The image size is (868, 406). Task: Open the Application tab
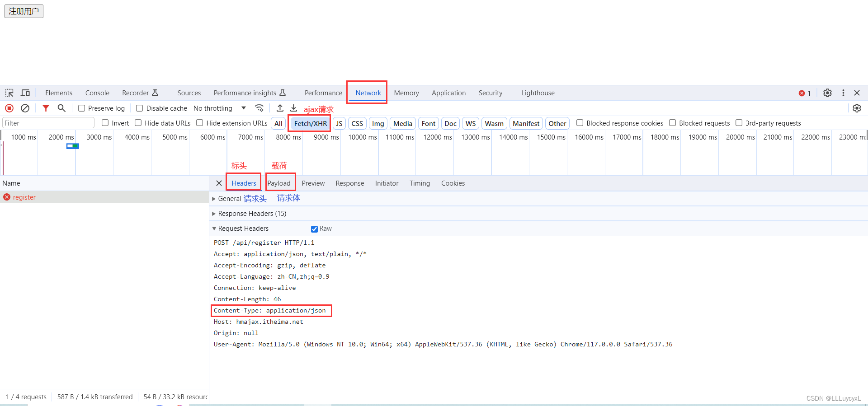pos(448,93)
